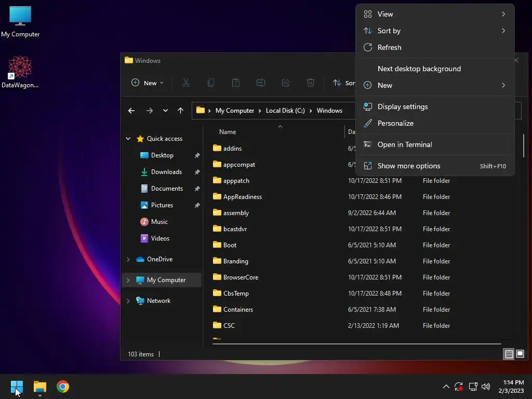Go up one folder level arrow
The height and width of the screenshot is (399, 532).
(x=180, y=111)
